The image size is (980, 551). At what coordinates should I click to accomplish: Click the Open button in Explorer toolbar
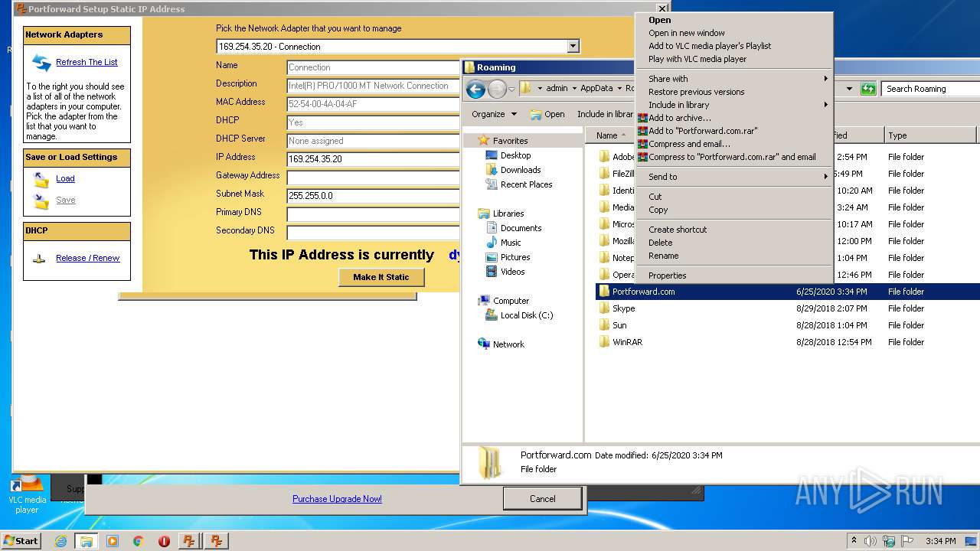[x=547, y=114]
